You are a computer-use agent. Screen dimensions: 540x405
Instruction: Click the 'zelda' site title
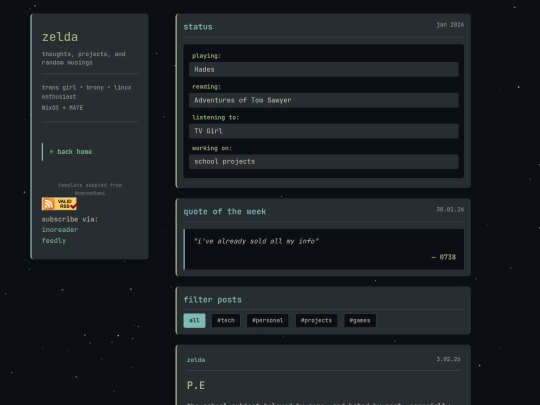60,37
